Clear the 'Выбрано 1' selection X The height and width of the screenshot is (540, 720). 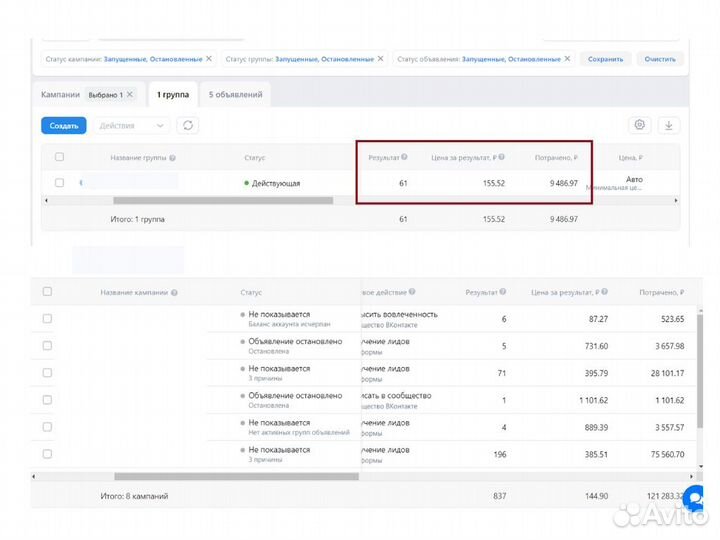(130, 94)
